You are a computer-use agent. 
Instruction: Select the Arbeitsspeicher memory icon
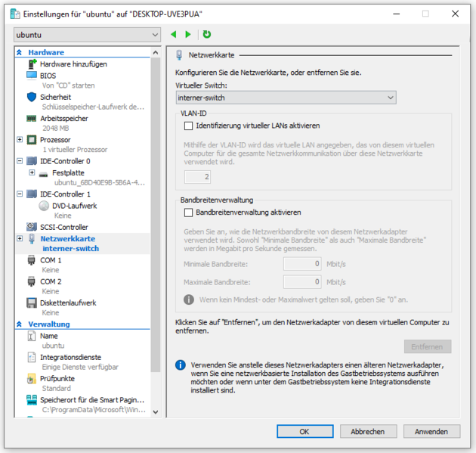32,119
